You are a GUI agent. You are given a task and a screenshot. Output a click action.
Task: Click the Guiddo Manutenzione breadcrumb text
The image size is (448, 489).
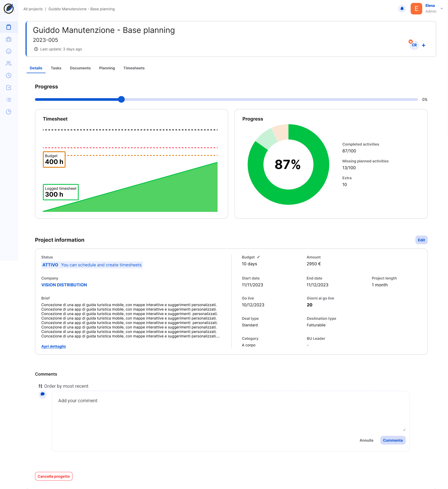82,9
